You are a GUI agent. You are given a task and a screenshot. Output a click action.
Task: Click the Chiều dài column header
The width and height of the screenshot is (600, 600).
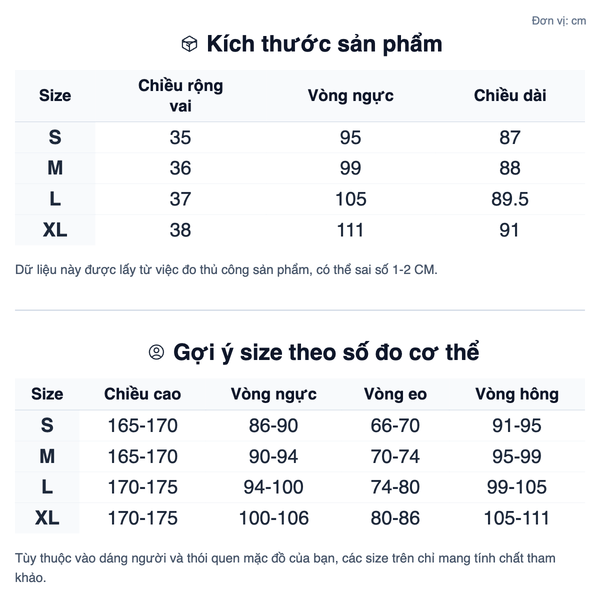click(x=510, y=96)
